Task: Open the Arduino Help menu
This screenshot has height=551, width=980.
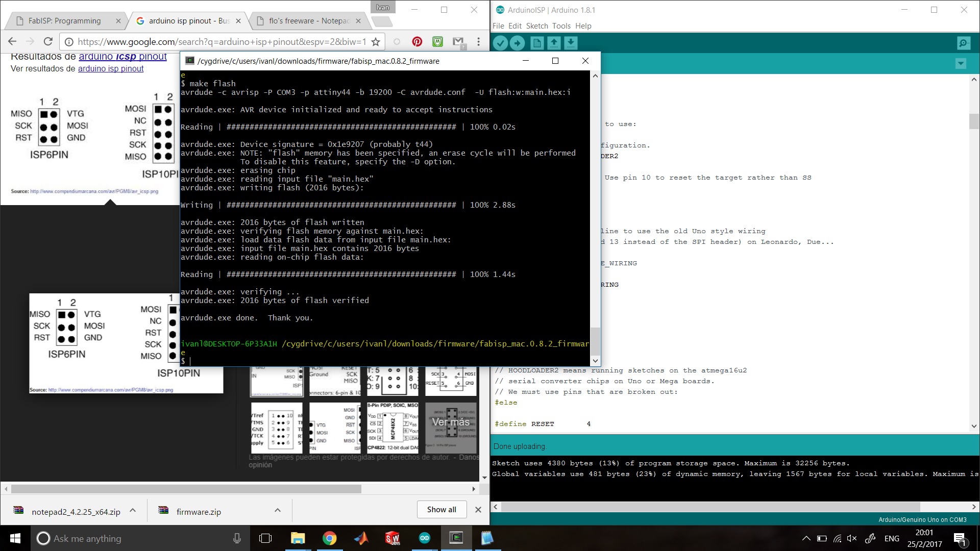Action: pos(583,26)
